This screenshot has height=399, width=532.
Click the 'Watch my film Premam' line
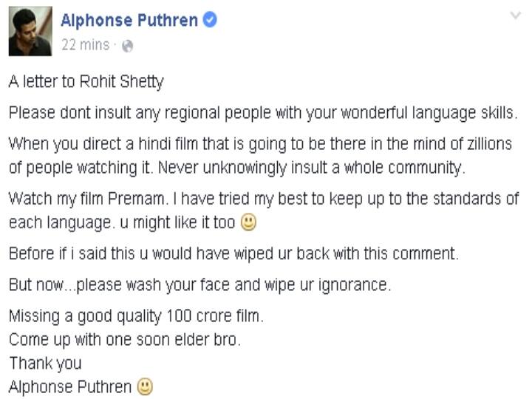click(x=264, y=199)
